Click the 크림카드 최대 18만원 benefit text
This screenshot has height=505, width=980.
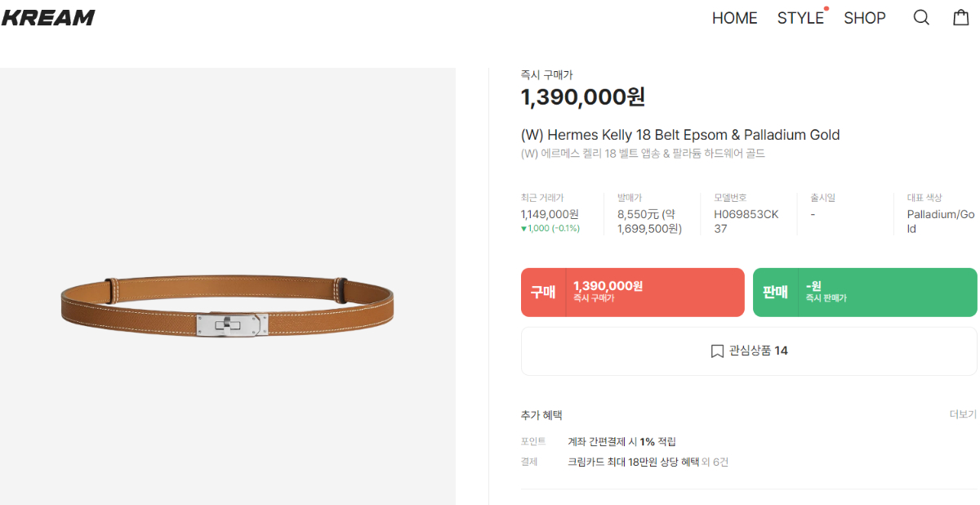coord(648,462)
